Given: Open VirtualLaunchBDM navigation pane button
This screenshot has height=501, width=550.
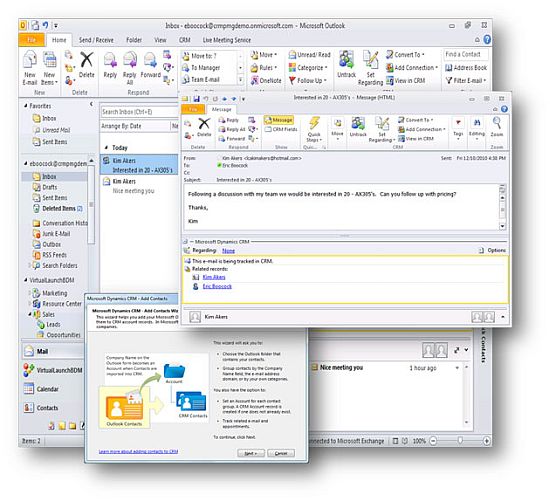Looking at the screenshot, I should point(53,370).
